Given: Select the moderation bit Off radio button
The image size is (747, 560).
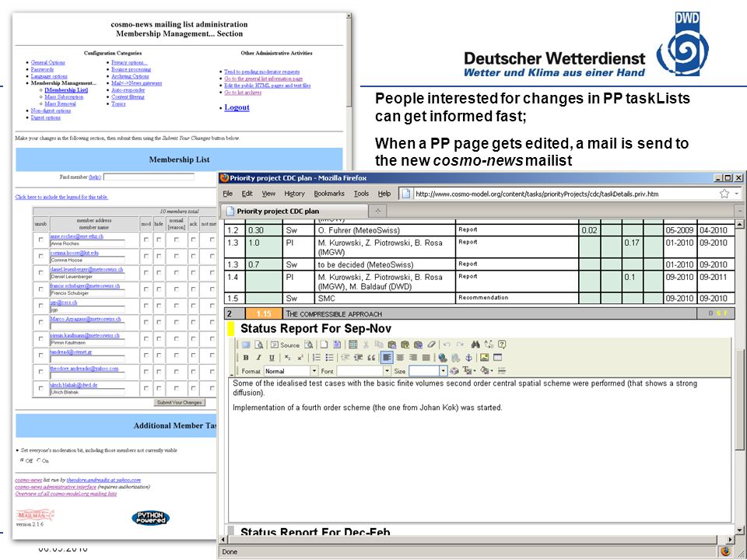Looking at the screenshot, I should (22, 460).
